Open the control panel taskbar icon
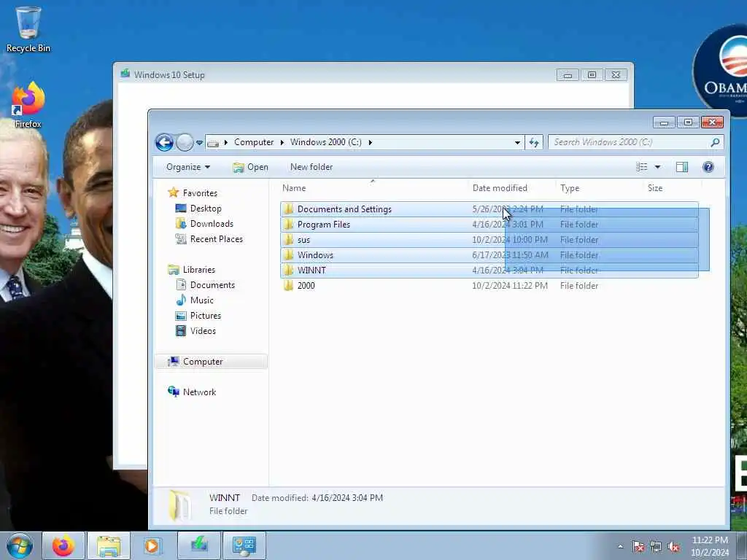 244,545
